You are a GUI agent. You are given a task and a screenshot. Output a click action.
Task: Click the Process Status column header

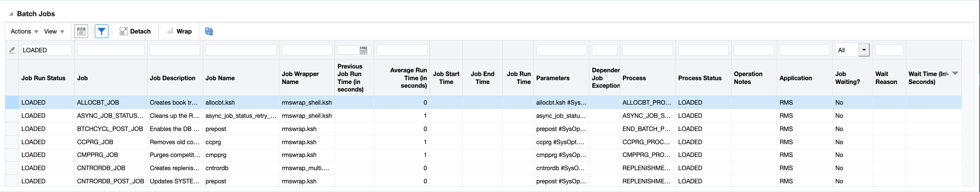pos(700,78)
